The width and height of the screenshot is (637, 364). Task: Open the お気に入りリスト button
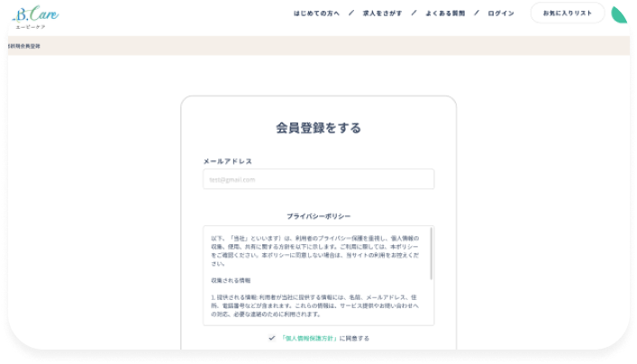click(x=568, y=13)
